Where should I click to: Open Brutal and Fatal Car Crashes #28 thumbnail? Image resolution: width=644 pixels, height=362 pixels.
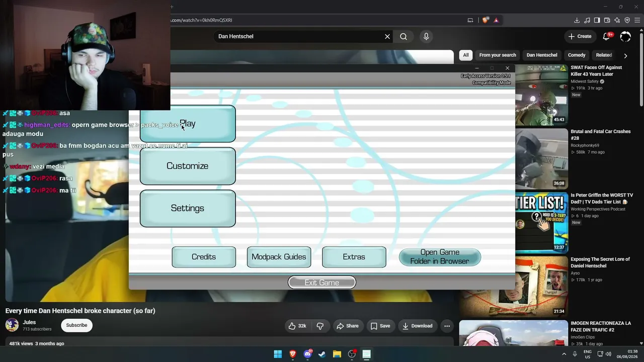click(x=541, y=158)
